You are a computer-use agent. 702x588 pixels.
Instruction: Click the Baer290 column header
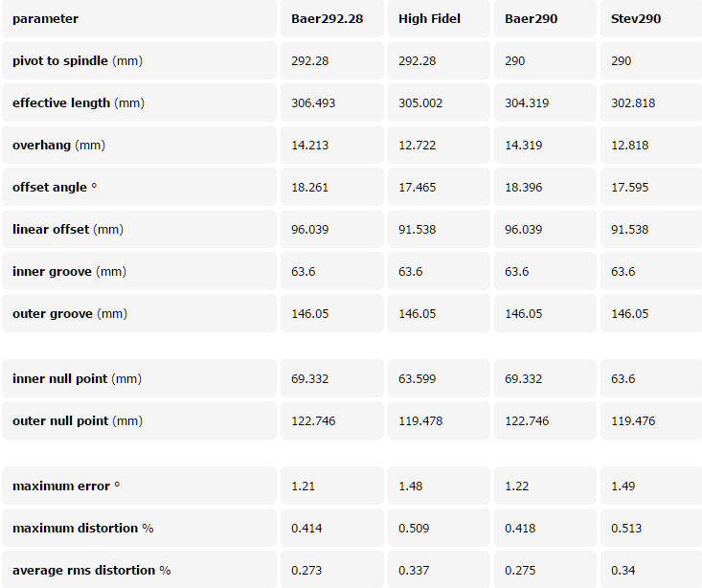coord(531,19)
